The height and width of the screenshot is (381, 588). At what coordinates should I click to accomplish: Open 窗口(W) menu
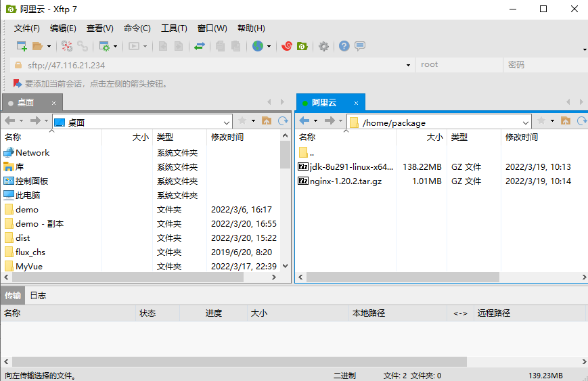[212, 28]
